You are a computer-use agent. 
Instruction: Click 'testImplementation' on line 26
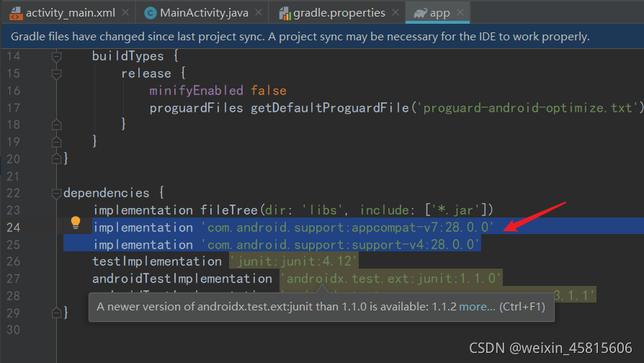click(x=157, y=261)
